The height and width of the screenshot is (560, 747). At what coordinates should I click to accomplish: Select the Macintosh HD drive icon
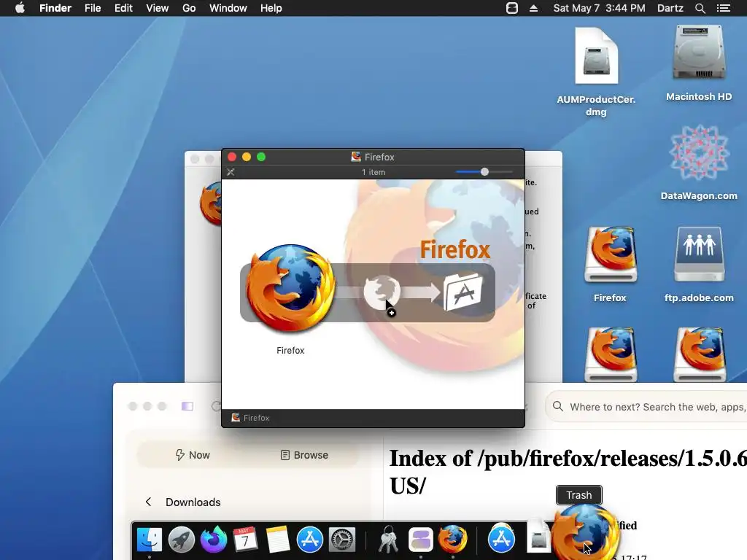pos(699,52)
